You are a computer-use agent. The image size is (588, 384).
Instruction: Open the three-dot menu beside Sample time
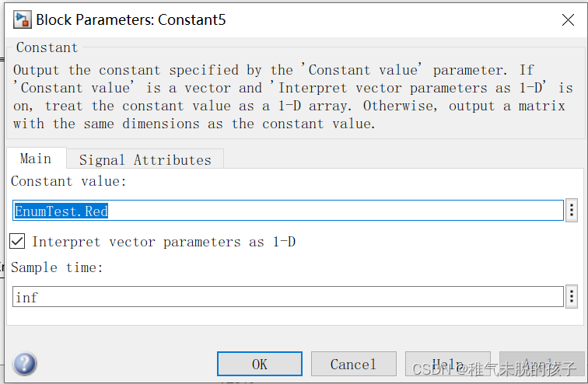572,297
